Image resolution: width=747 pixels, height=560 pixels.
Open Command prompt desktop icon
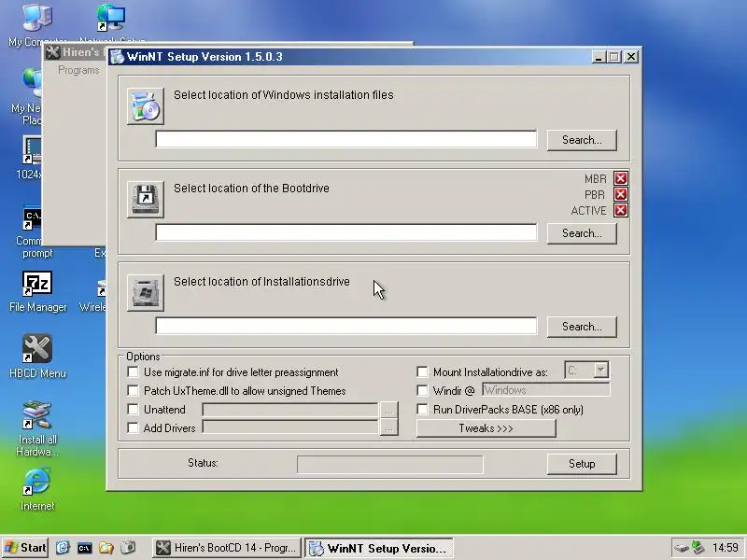[x=32, y=232]
